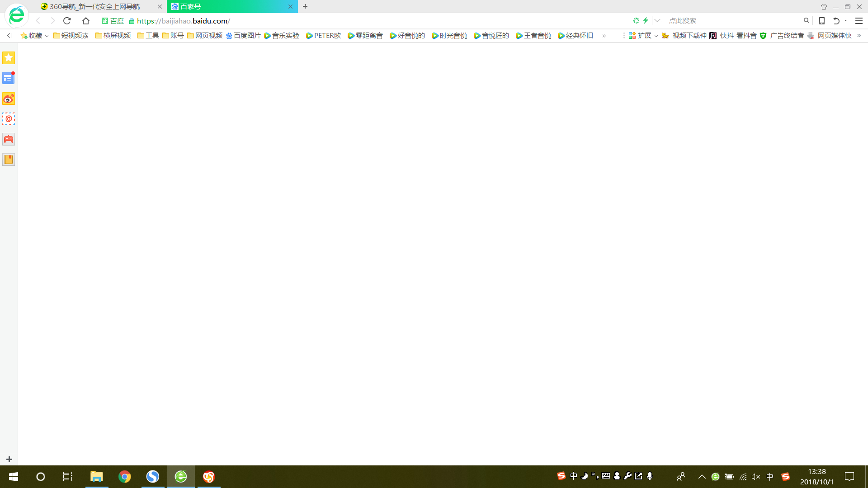Viewport: 868px width, 488px height.
Task: Click the reload page button
Action: [x=67, y=21]
